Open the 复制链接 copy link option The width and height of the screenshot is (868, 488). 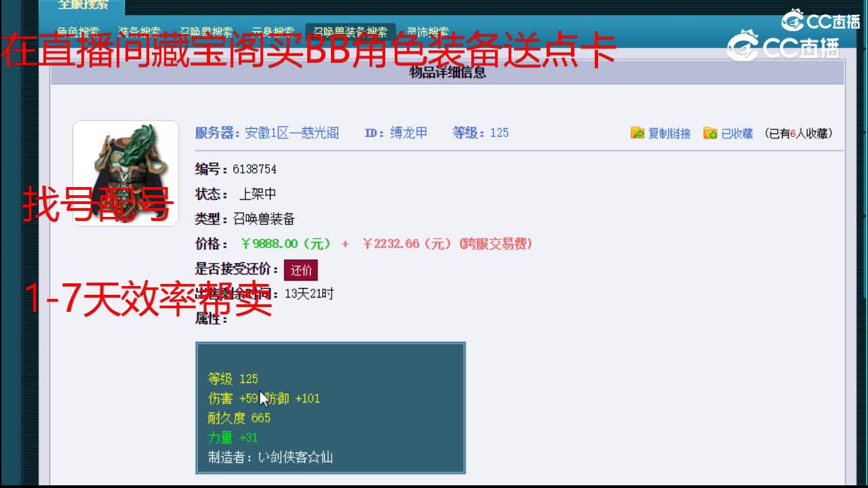point(670,133)
